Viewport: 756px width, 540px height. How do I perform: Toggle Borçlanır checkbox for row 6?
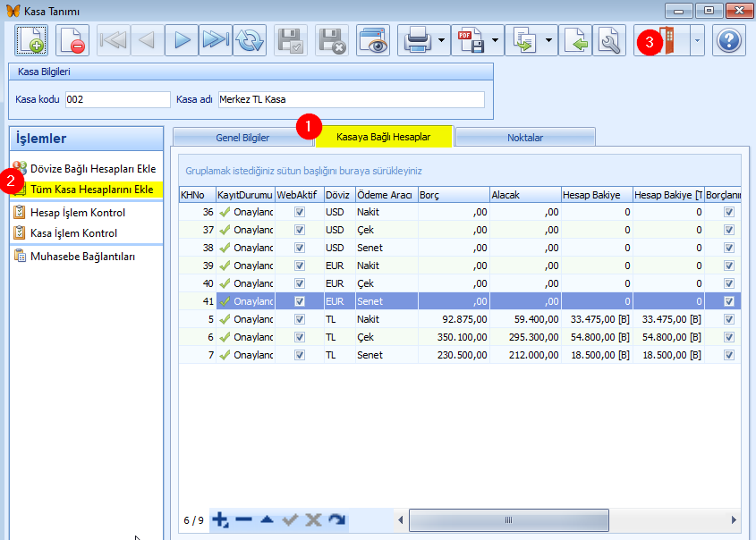coord(729,337)
